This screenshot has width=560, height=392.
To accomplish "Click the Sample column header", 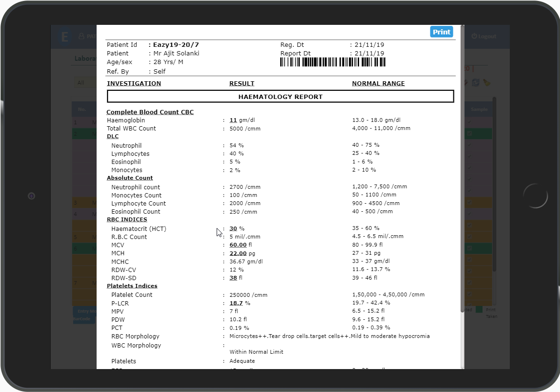I will tap(479, 109).
